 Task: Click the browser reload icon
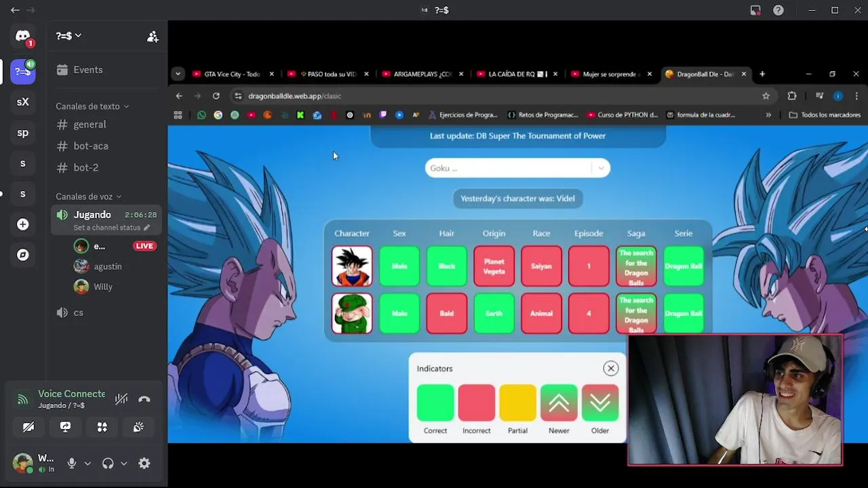click(x=216, y=96)
